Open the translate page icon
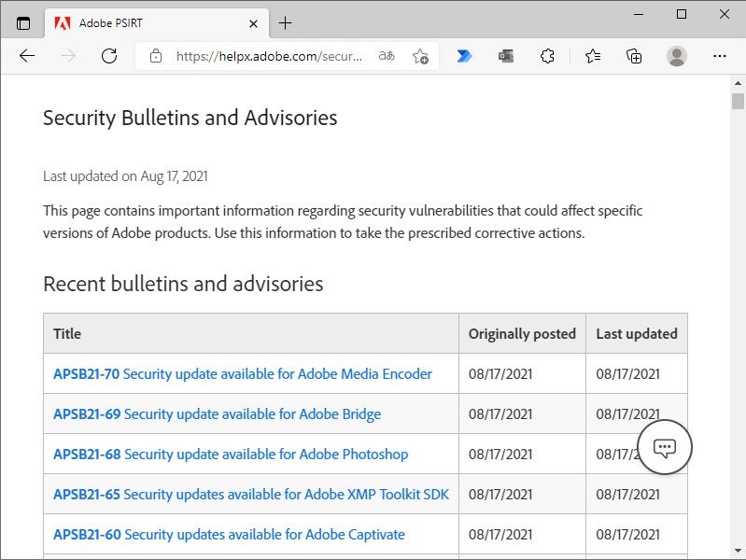This screenshot has width=746, height=560. coord(387,56)
